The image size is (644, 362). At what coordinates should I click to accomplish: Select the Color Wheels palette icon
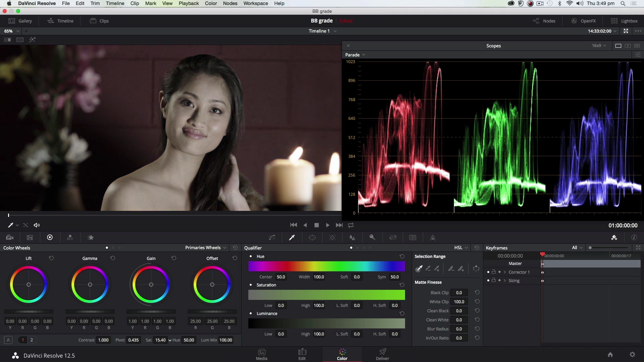click(50, 237)
